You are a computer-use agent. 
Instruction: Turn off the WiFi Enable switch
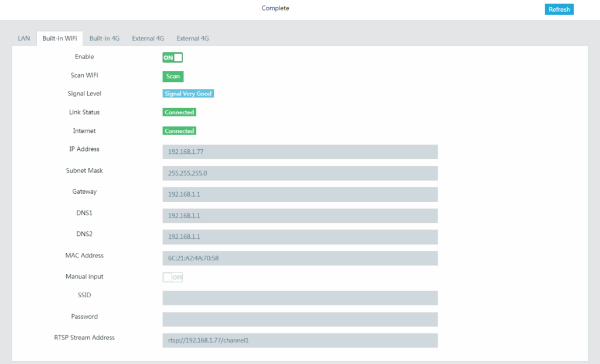click(173, 57)
